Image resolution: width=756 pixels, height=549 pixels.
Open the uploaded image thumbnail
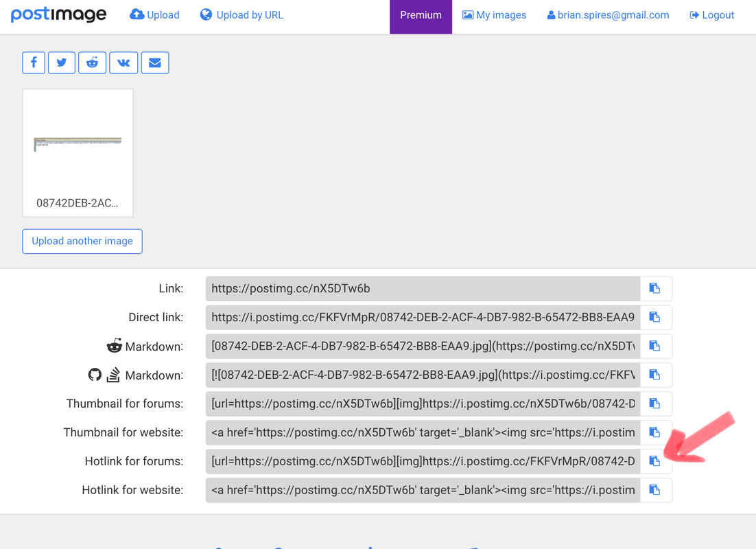(78, 143)
